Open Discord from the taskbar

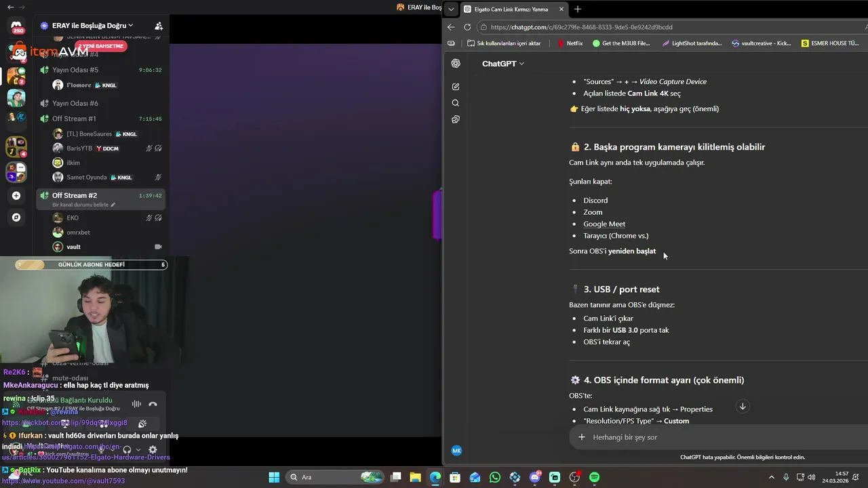tap(535, 477)
